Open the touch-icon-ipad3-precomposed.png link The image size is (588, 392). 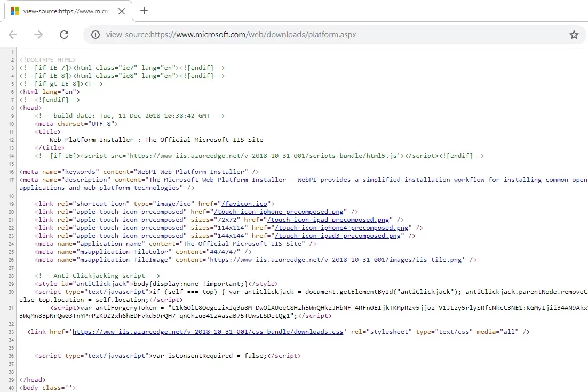click(x=339, y=236)
